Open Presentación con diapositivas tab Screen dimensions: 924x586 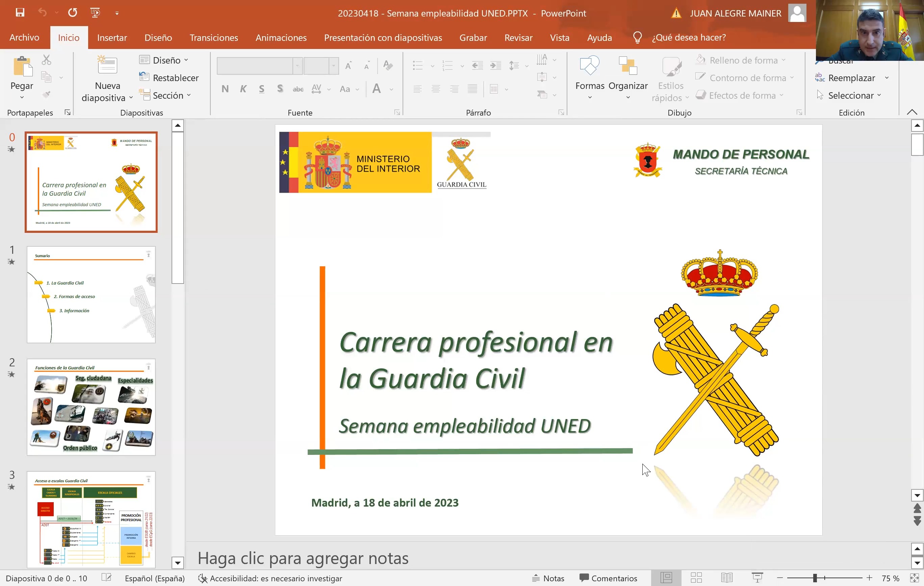pyautogui.click(x=383, y=37)
